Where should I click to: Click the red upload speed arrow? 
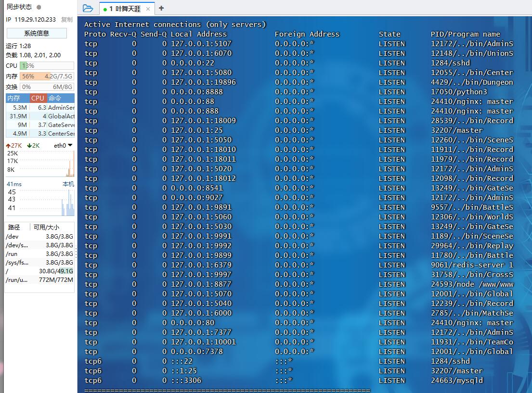(x=8, y=145)
